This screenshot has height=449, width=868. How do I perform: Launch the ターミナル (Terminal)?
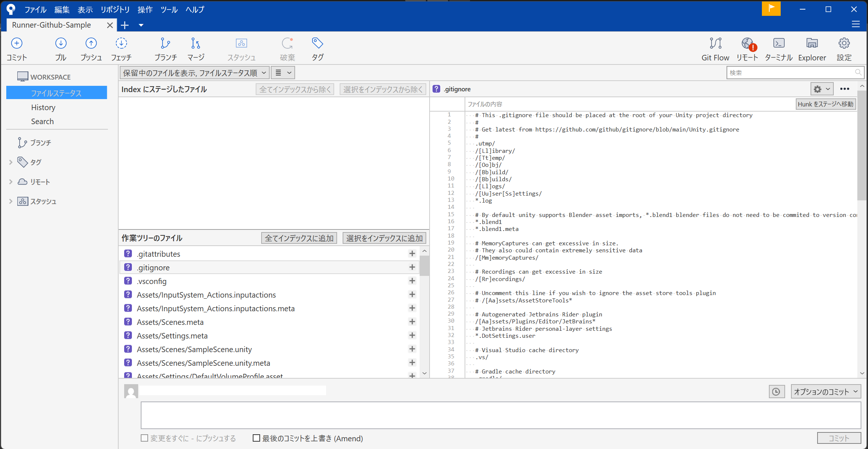tap(778, 48)
